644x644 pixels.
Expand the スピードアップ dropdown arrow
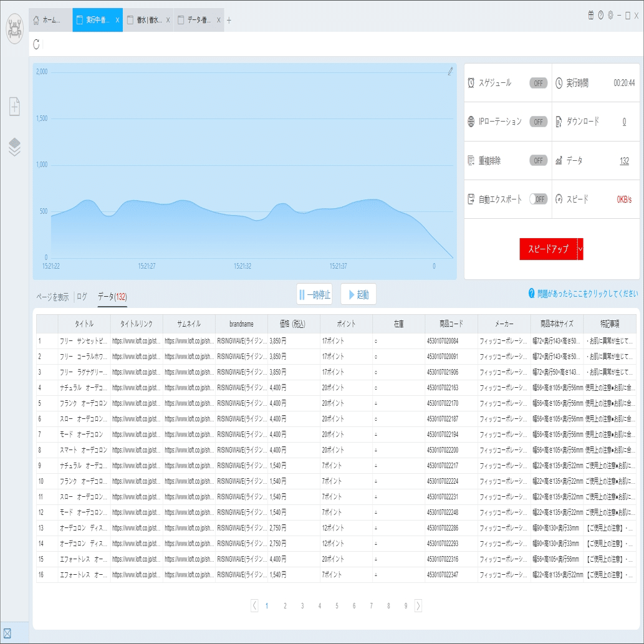pyautogui.click(x=580, y=249)
